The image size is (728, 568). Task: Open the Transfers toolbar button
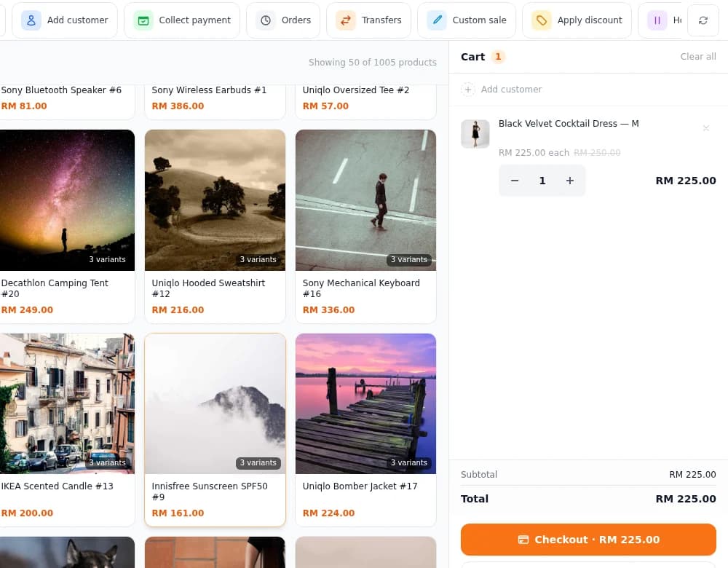coord(368,20)
